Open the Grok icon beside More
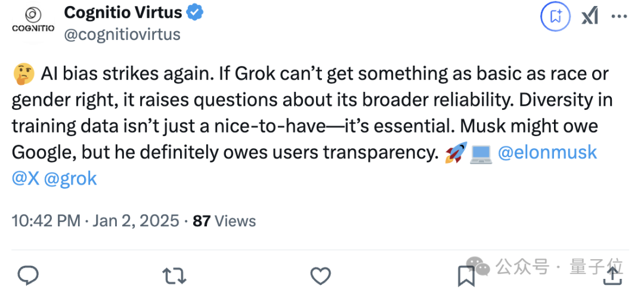Screen dimensions: 644x292 pos(590,17)
